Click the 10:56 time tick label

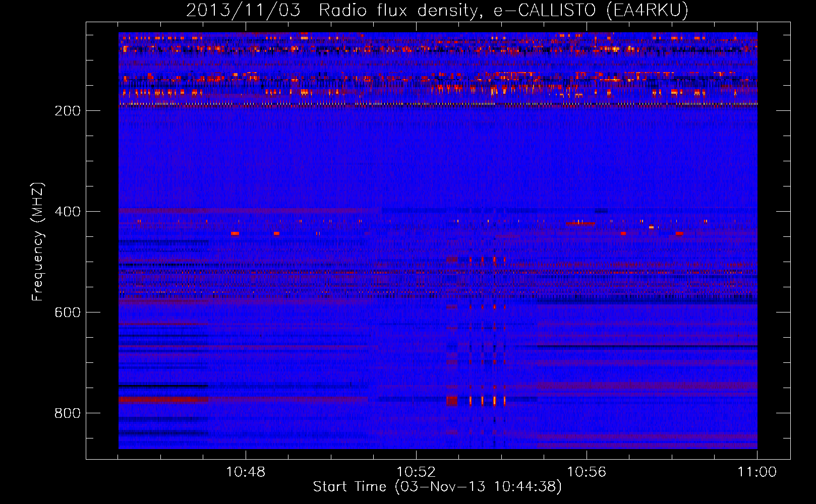(587, 472)
